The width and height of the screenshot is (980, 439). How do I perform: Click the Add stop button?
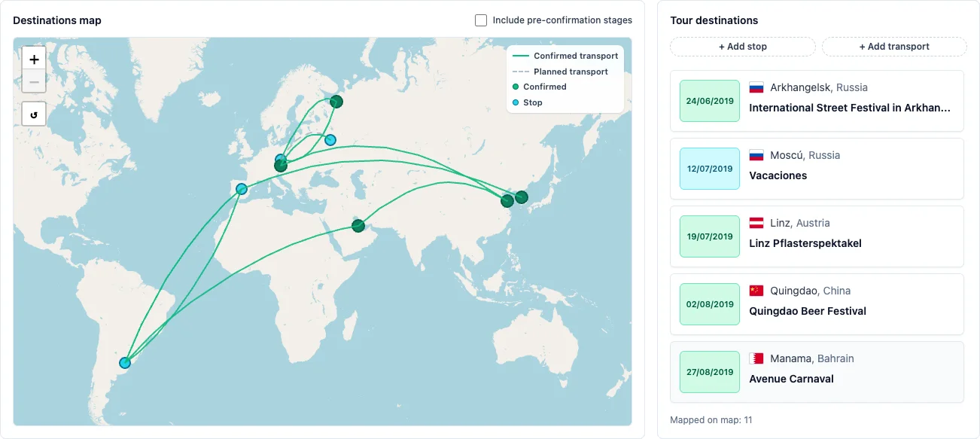743,47
